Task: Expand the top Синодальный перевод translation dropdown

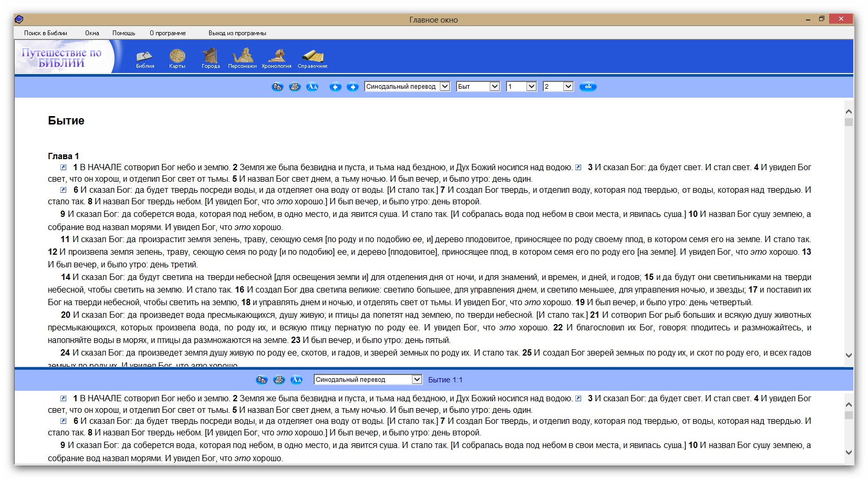Action: 445,87
